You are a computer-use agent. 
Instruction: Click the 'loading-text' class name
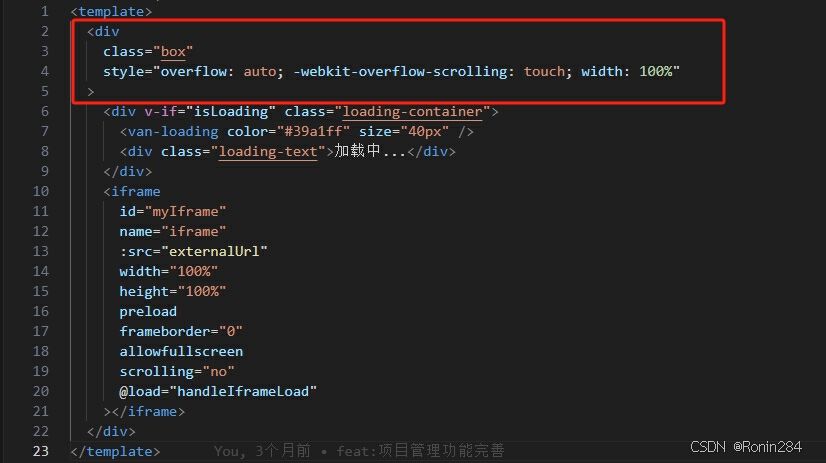point(268,152)
